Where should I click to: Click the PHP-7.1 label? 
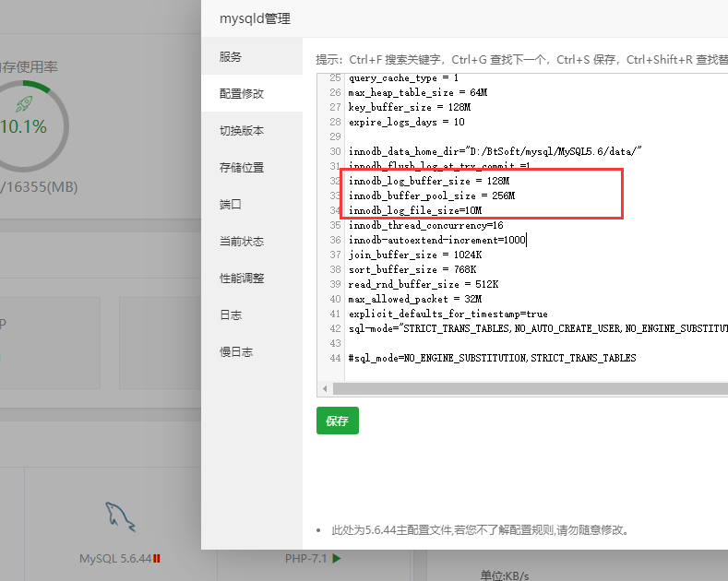click(x=306, y=558)
